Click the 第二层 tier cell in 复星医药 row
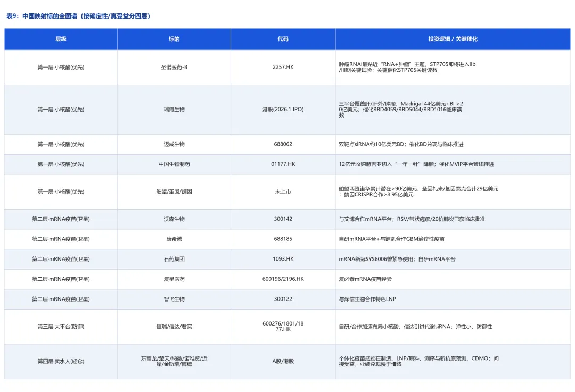 [61, 279]
